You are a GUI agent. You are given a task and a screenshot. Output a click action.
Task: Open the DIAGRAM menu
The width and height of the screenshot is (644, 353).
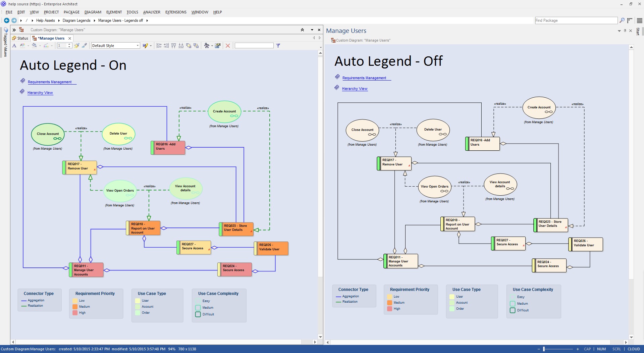pyautogui.click(x=93, y=12)
